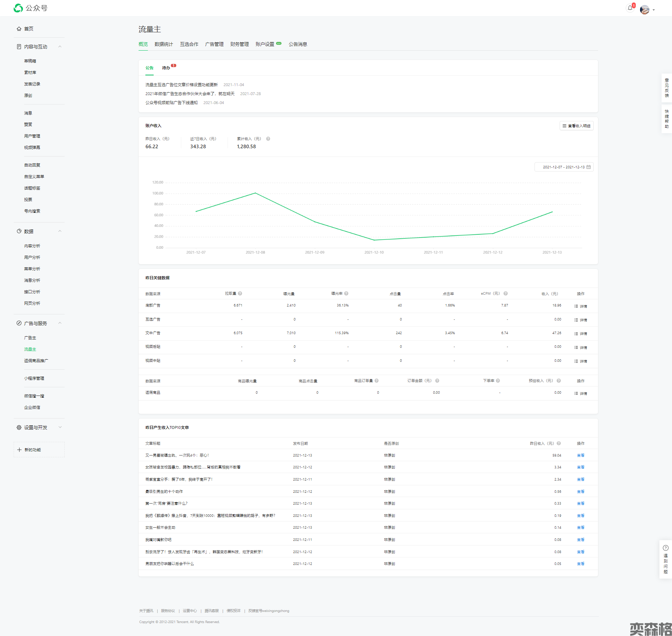Open 详情 for the 文中广告 row
This screenshot has height=636, width=672.
tap(581, 334)
